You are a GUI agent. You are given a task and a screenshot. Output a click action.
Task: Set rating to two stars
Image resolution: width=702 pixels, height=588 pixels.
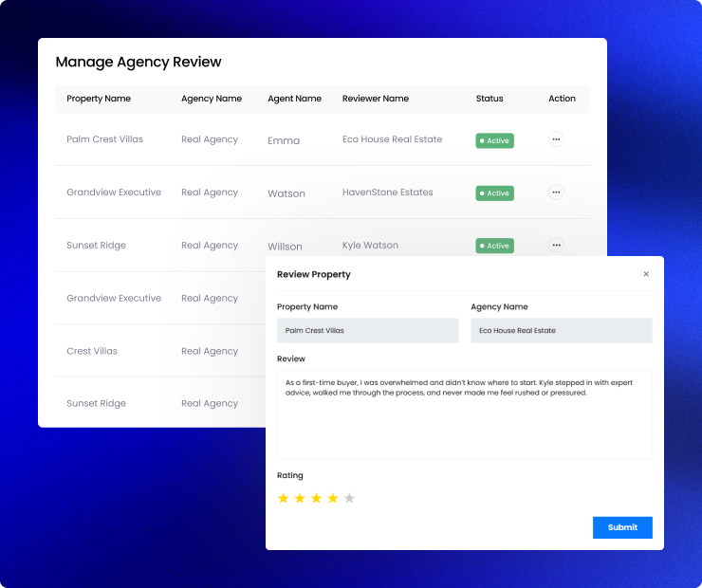tap(300, 498)
